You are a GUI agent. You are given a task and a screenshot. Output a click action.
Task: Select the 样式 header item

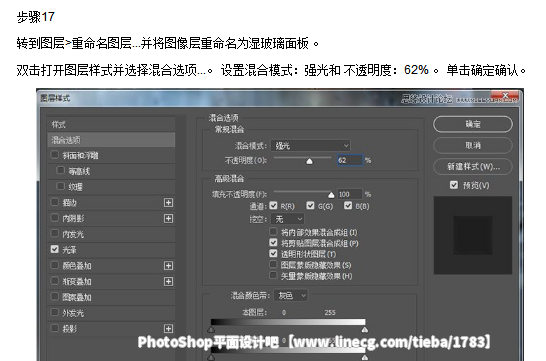coord(111,124)
